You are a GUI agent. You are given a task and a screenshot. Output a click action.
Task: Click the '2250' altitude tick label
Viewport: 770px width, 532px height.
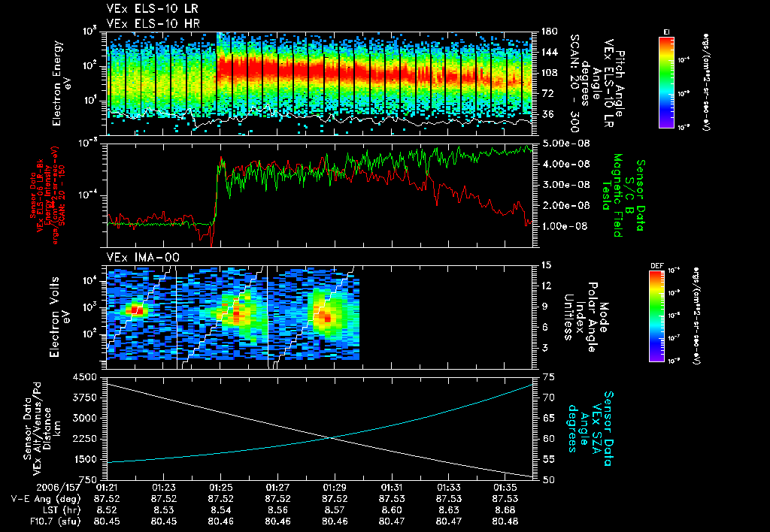pos(86,439)
